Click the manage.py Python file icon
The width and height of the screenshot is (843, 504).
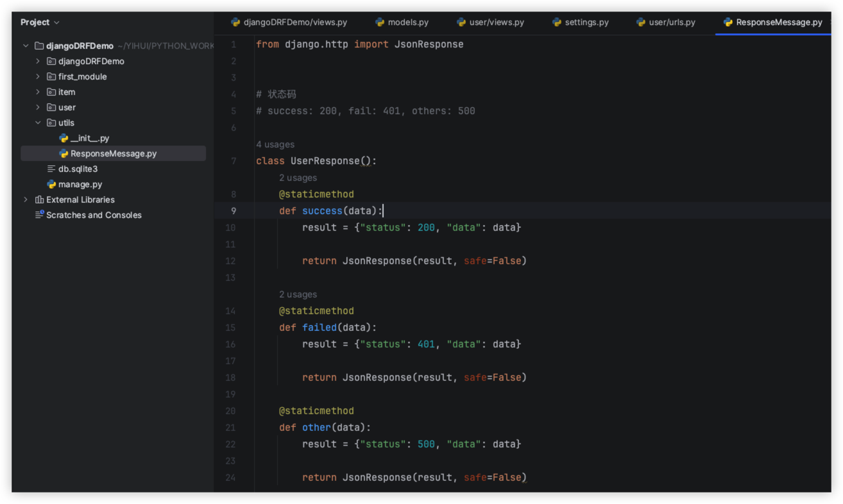click(51, 185)
